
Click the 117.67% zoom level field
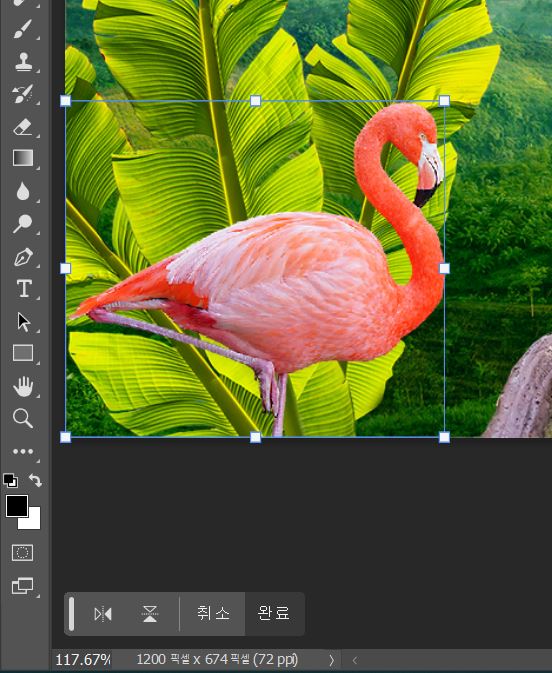(83, 659)
